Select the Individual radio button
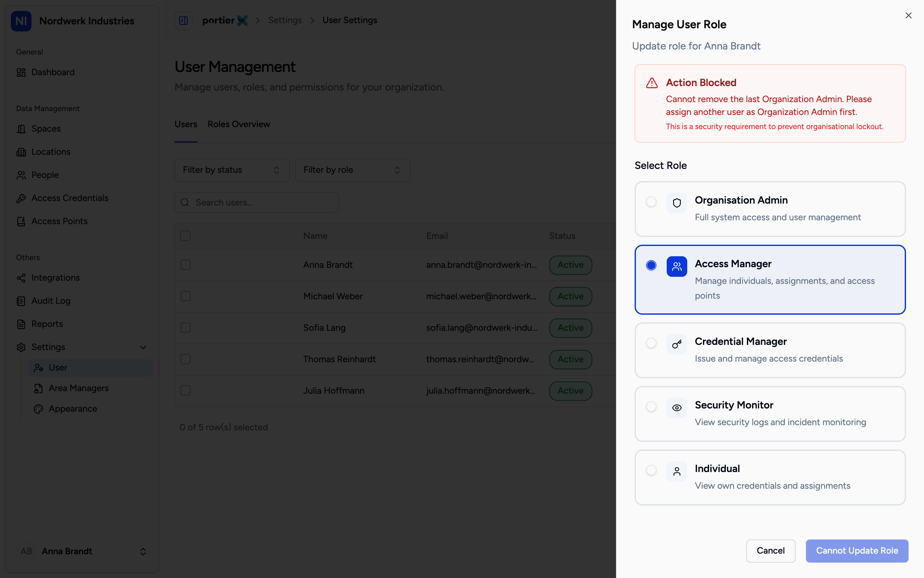The height and width of the screenshot is (578, 924). click(x=651, y=470)
